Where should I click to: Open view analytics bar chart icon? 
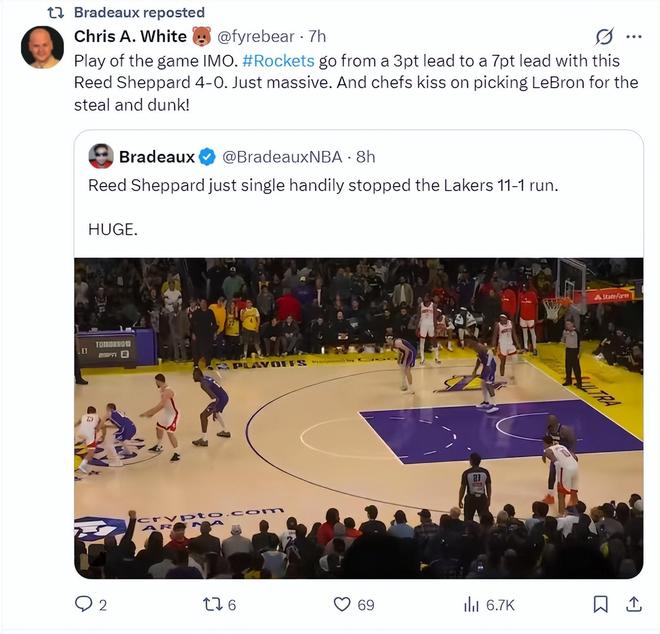[x=472, y=604]
